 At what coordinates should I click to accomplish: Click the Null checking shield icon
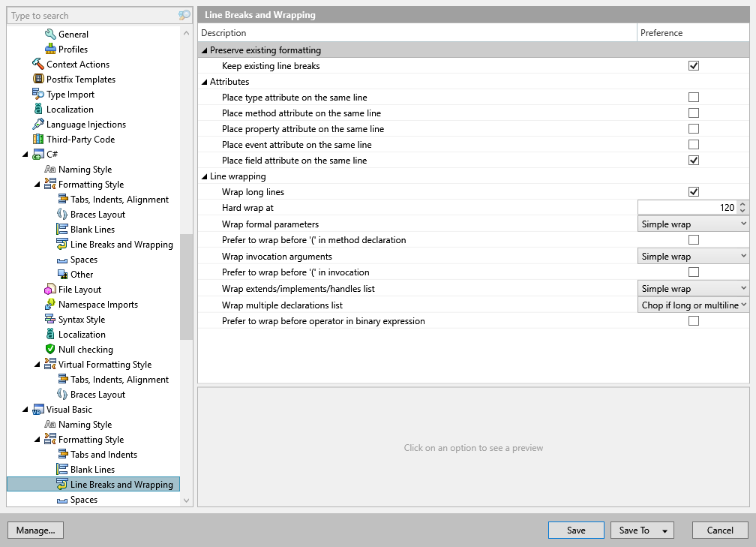[x=50, y=349]
